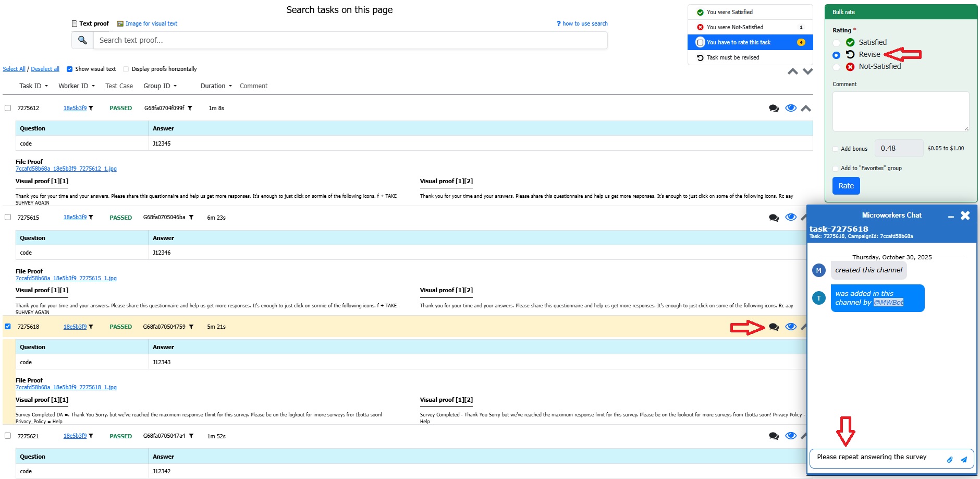Filter by group G68fa070504759
This screenshot has height=479, width=980.
tap(191, 327)
